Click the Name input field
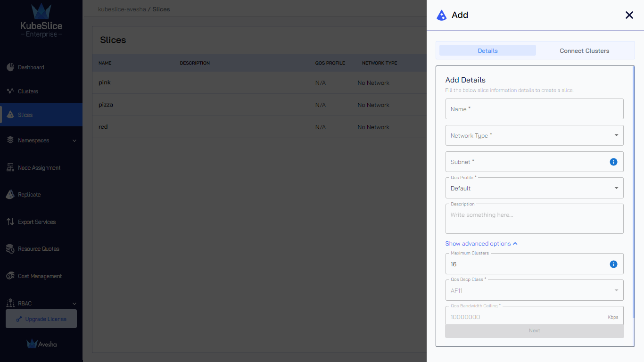Image resolution: width=644 pixels, height=362 pixels. click(x=534, y=109)
